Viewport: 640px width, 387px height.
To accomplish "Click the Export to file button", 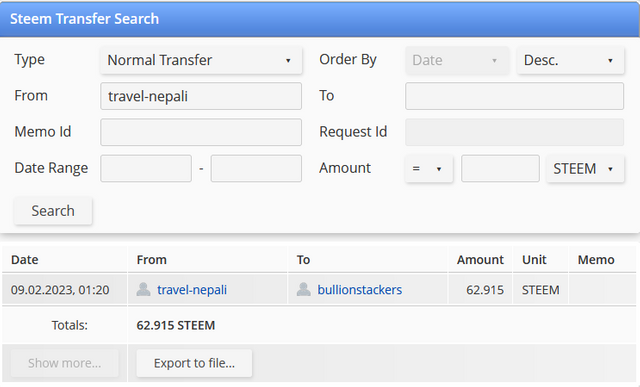I will point(194,363).
